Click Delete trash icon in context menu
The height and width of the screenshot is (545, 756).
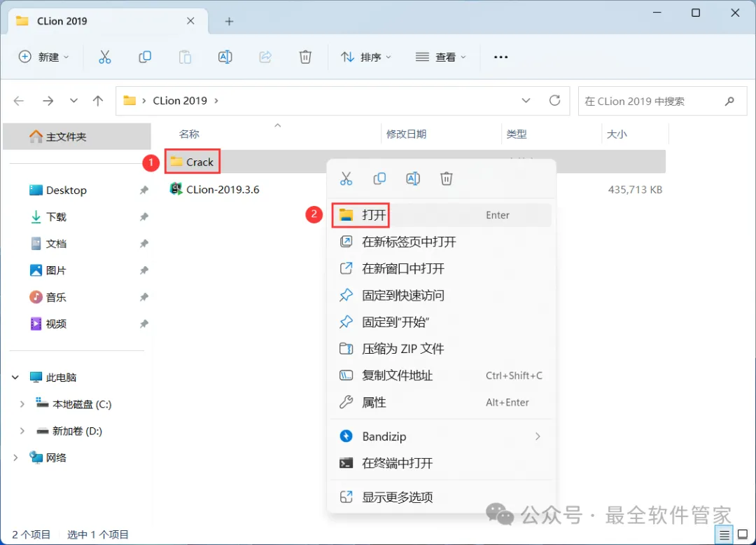coord(447,179)
